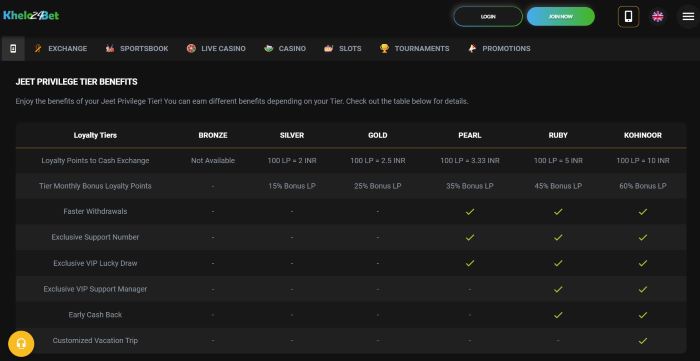The height and width of the screenshot is (361, 700).
Task: Click the '25% Bonus LP' cell
Action: pyautogui.click(x=378, y=186)
